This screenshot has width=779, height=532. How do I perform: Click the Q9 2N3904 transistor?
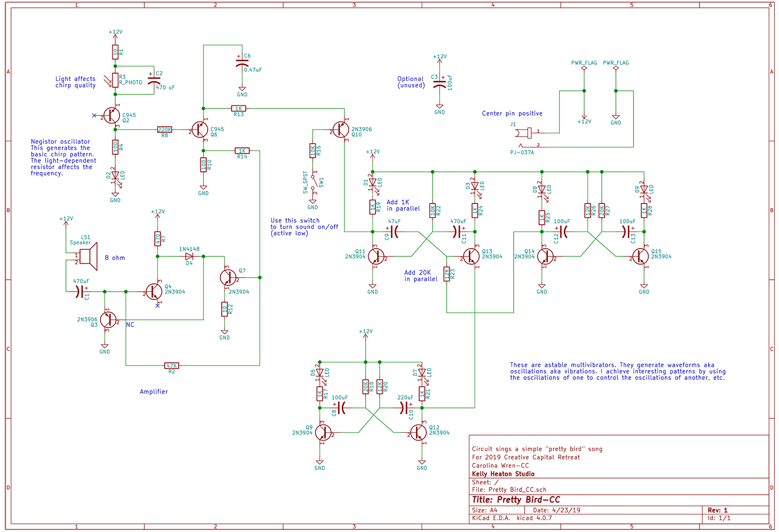324,432
